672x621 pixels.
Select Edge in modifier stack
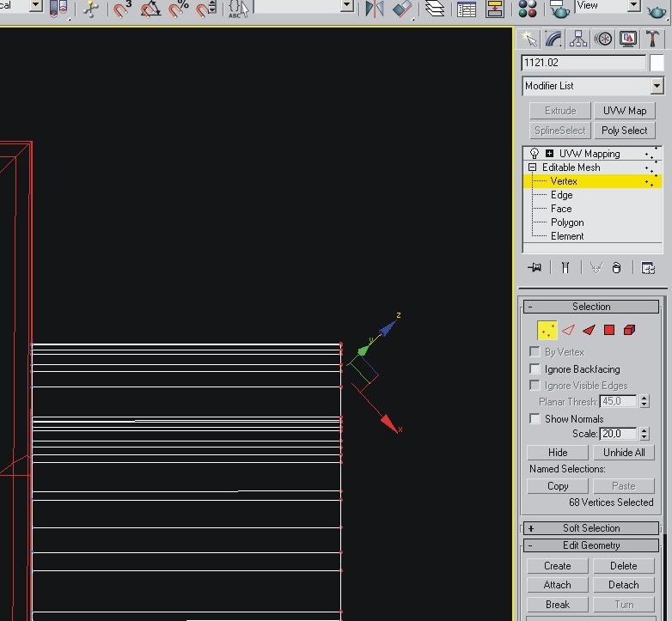pos(561,195)
